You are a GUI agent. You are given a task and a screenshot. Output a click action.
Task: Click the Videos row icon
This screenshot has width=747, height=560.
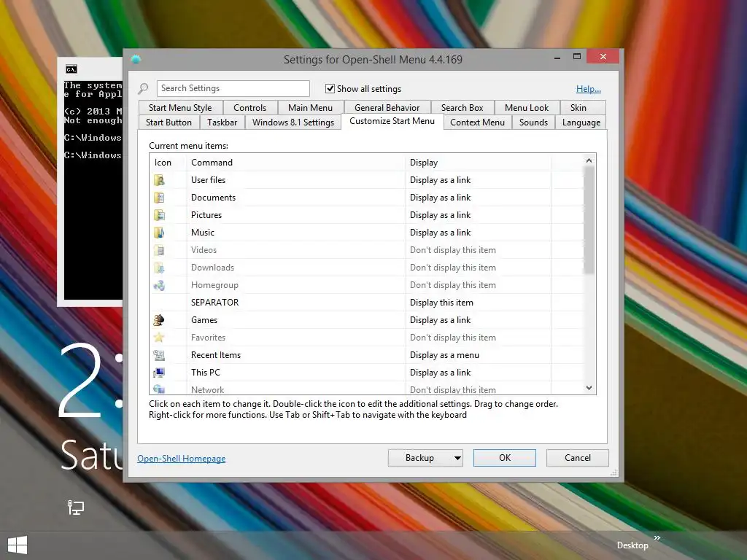(x=159, y=250)
